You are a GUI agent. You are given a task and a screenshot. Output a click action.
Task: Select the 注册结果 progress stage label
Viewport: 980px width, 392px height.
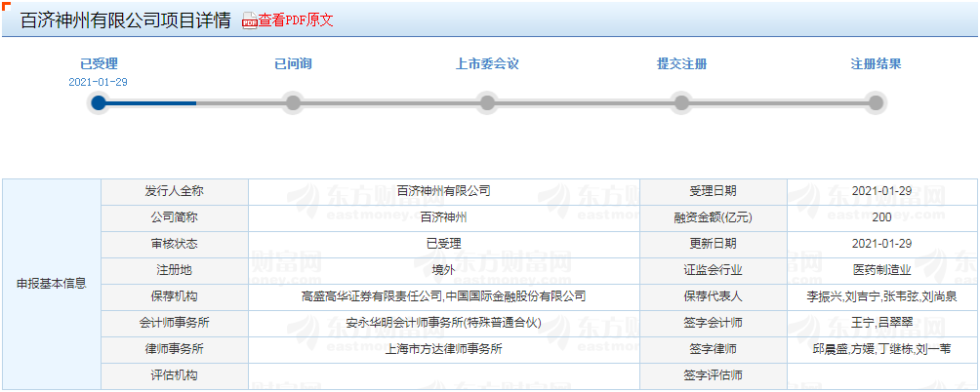876,63
